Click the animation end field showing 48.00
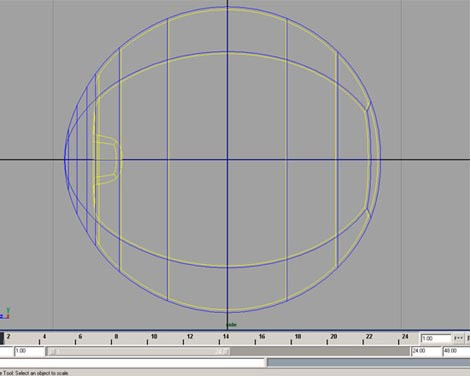Screen dimensions: 471x376 pyautogui.click(x=456, y=351)
